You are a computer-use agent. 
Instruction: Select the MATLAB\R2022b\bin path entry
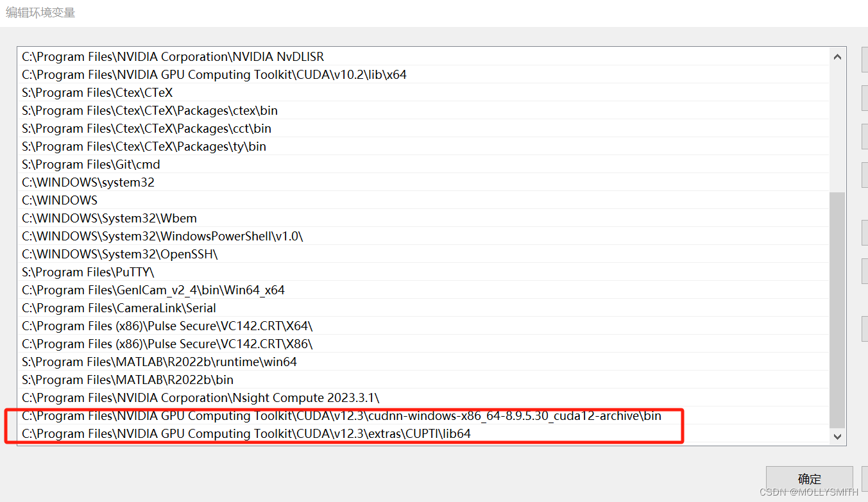(x=423, y=380)
